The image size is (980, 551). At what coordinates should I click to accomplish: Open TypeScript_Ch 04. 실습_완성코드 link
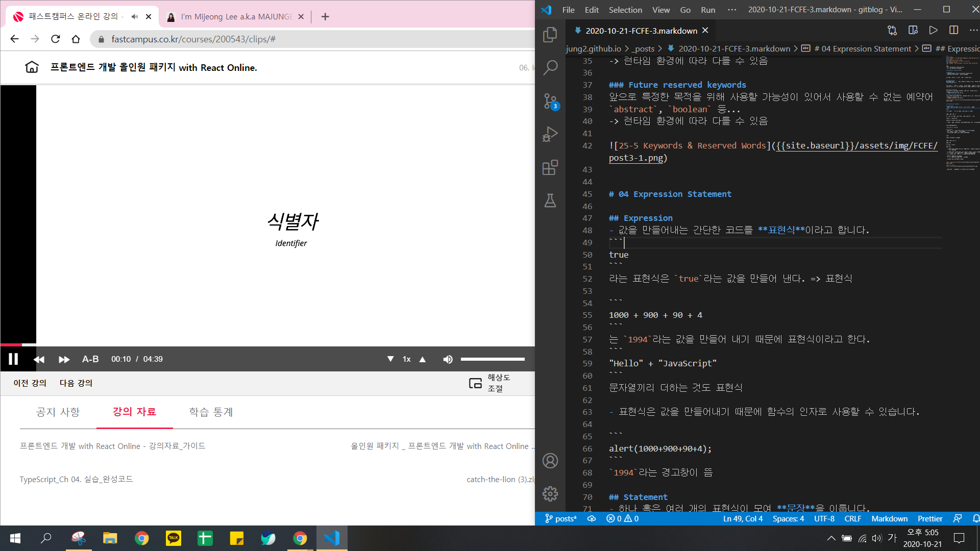[76, 479]
